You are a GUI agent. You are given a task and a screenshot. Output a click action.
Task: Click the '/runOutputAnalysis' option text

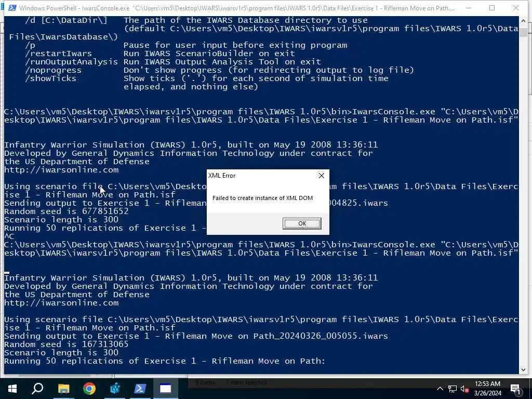[71, 62]
